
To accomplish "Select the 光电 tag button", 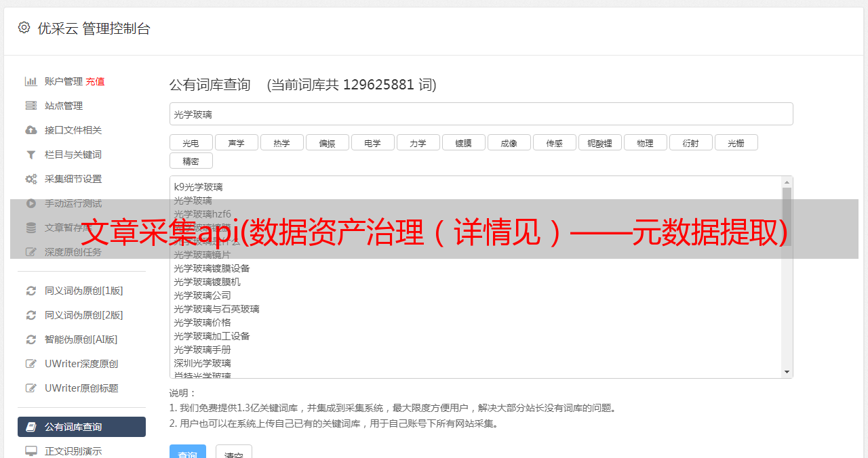I will (x=191, y=142).
